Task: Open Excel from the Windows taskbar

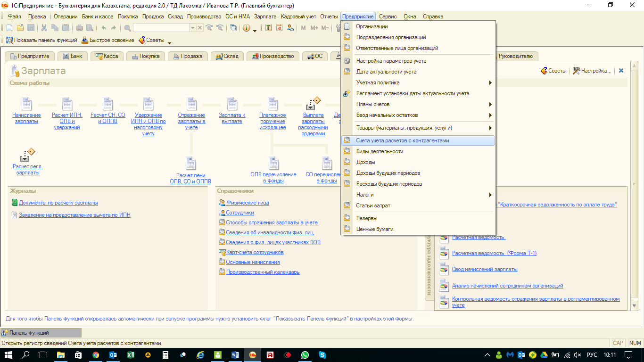Action: click(130, 355)
